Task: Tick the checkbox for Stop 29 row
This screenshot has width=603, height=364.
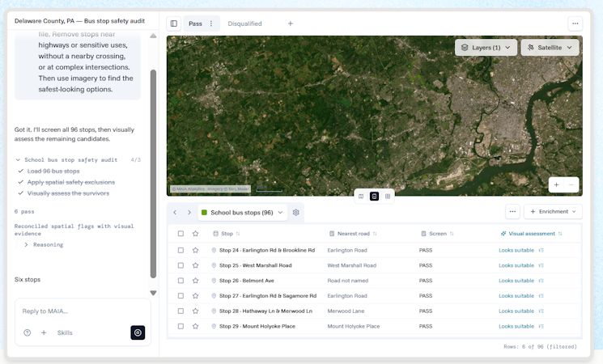Action: point(180,326)
